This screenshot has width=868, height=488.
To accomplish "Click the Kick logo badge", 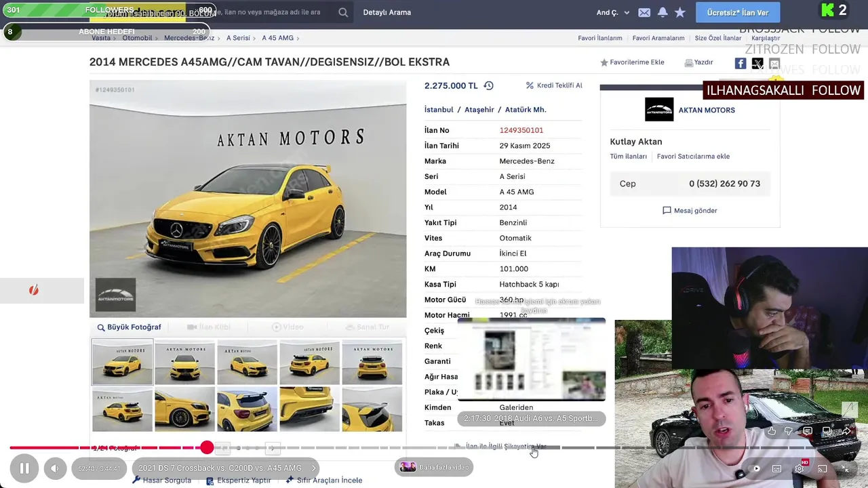I will pyautogui.click(x=827, y=10).
